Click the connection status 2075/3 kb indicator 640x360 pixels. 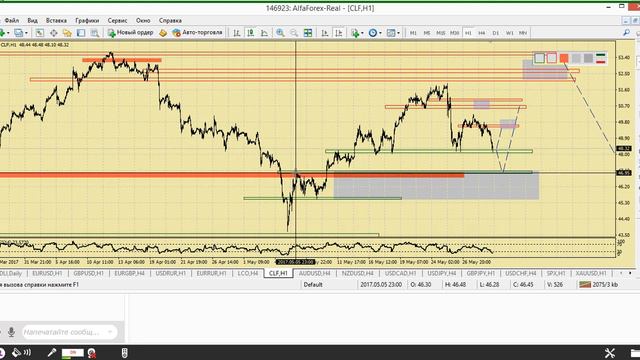tap(599, 284)
